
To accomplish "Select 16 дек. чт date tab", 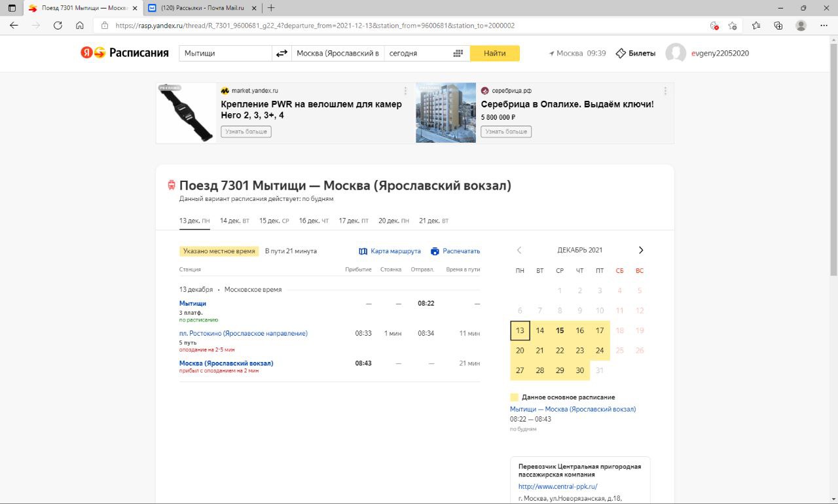I will (x=314, y=221).
